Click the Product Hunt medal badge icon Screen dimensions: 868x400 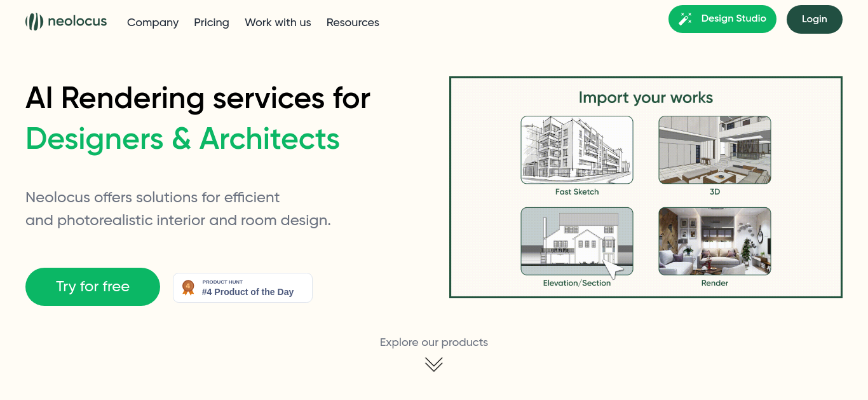tap(188, 287)
